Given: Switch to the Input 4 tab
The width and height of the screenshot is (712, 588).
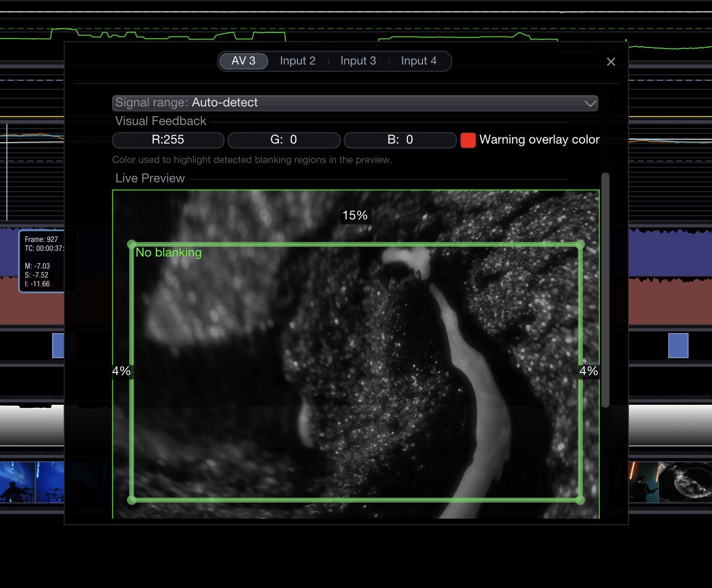Looking at the screenshot, I should pyautogui.click(x=419, y=61).
